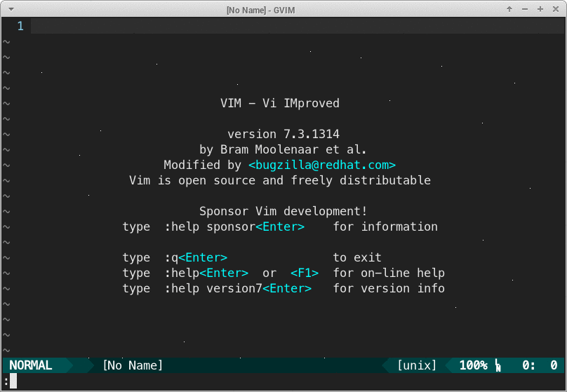The height and width of the screenshot is (392, 567).
Task: Click the '[No Name] - GVIM' window title
Action: tap(261, 10)
